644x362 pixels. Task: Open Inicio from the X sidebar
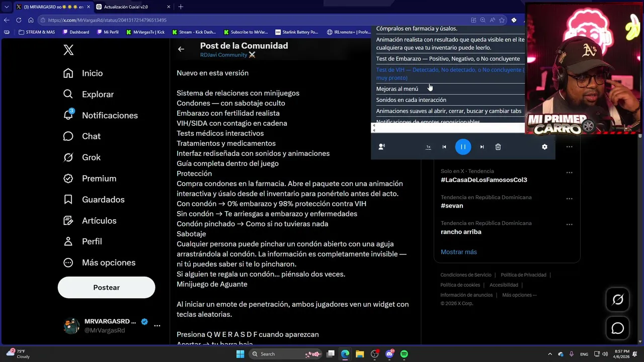tap(83, 73)
